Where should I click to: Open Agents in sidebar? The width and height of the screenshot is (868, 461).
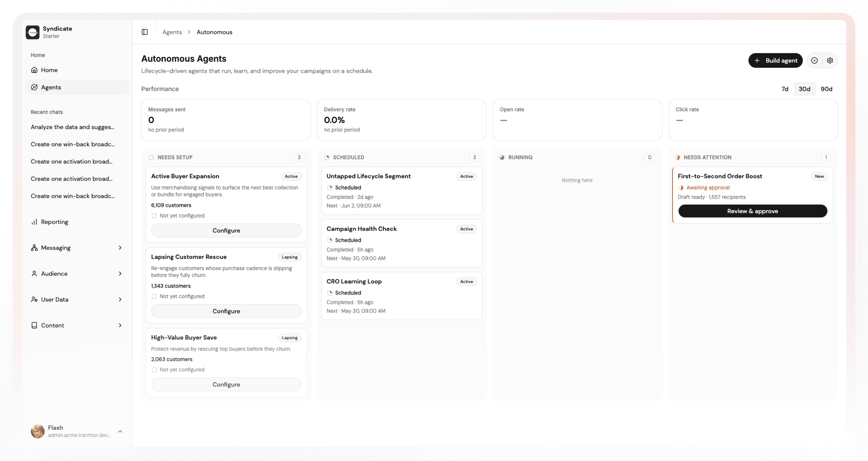click(77, 87)
